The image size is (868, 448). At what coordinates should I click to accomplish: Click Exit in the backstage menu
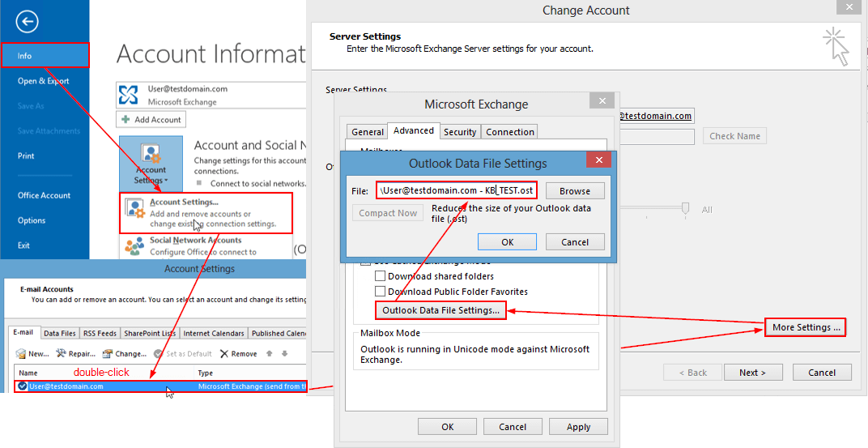(23, 245)
